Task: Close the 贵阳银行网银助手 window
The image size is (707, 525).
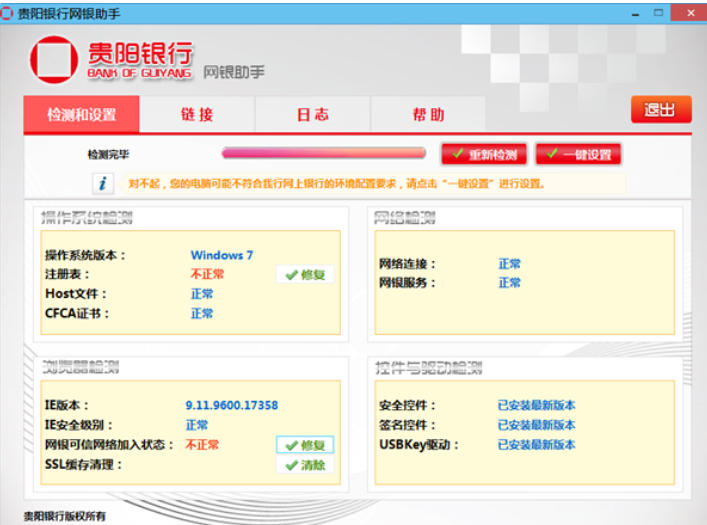Action: coord(690,13)
